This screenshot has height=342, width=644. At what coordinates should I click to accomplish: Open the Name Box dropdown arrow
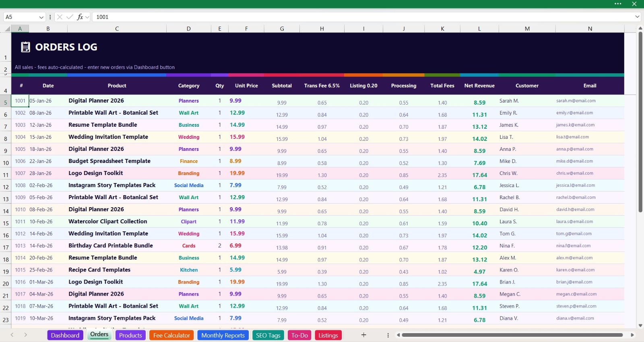[x=41, y=17]
